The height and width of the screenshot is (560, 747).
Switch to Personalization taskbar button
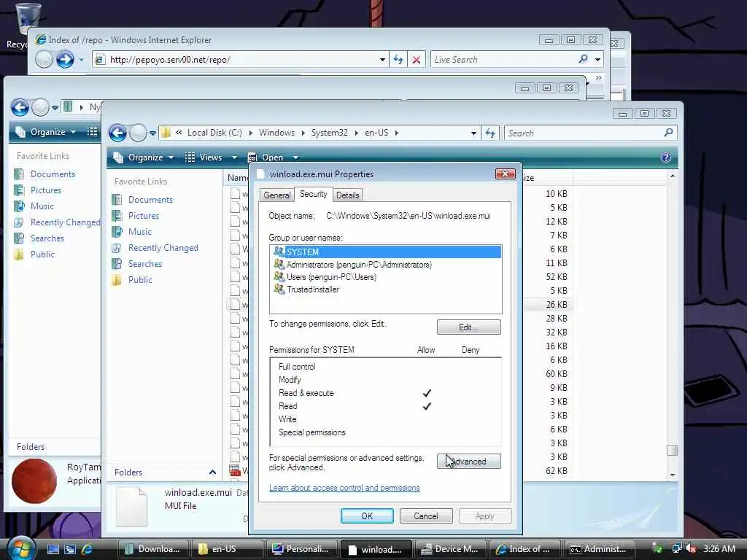(302, 549)
